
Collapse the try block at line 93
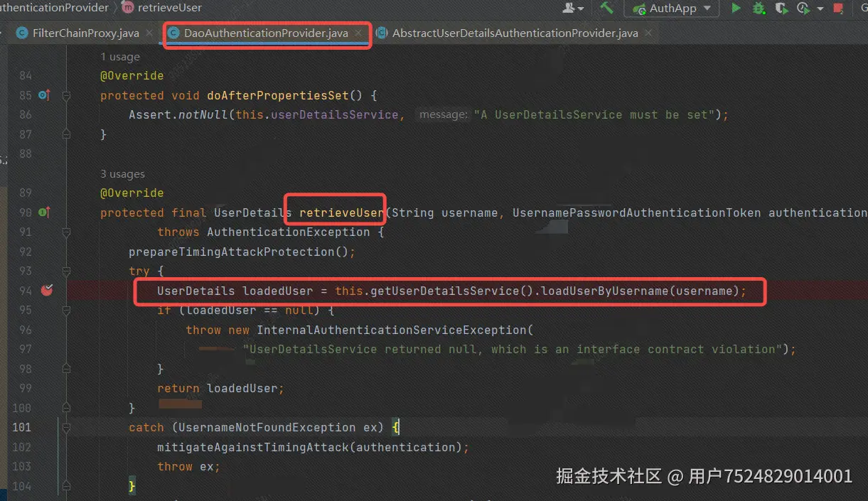pyautogui.click(x=66, y=271)
